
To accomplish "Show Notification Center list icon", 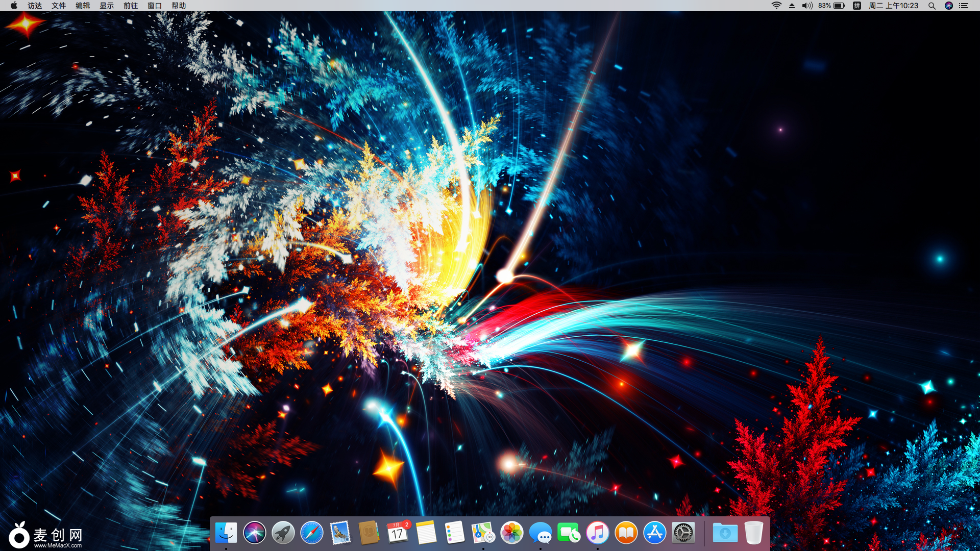I will pyautogui.click(x=964, y=6).
